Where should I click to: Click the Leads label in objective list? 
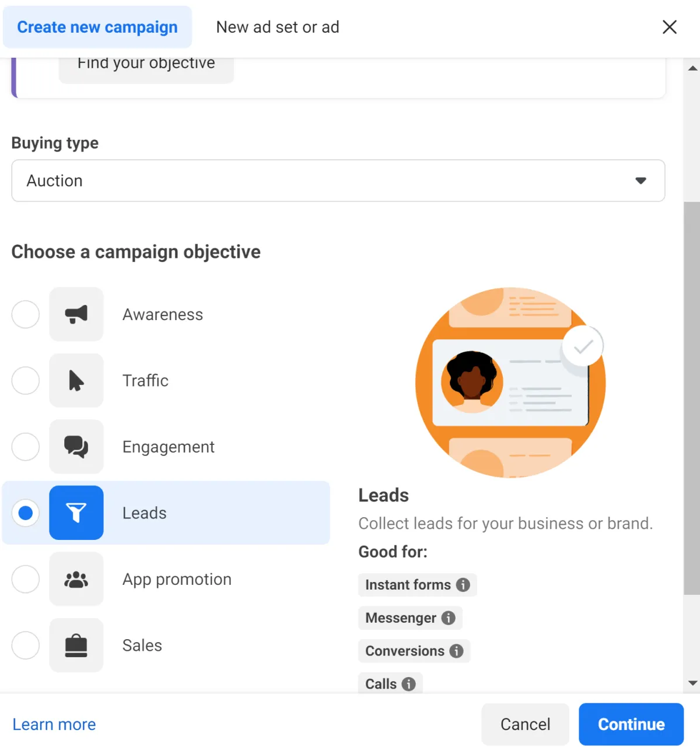pos(145,513)
